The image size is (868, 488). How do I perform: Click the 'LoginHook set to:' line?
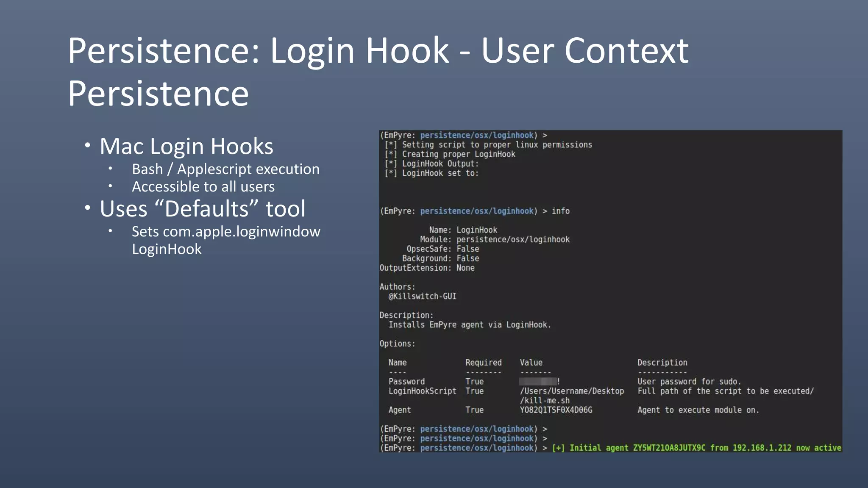tap(440, 173)
